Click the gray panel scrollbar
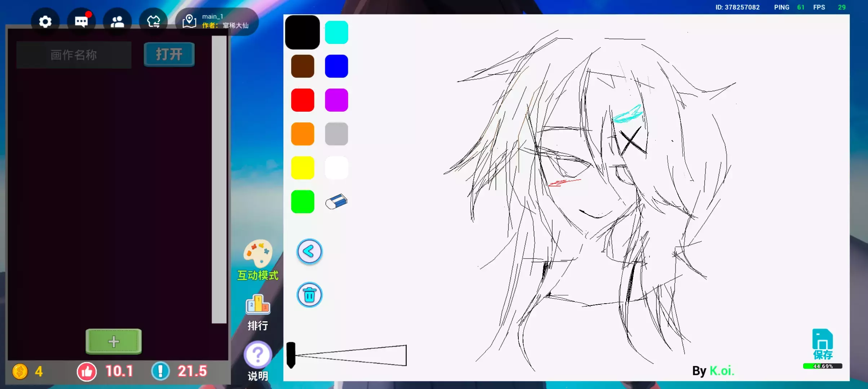 point(219,179)
